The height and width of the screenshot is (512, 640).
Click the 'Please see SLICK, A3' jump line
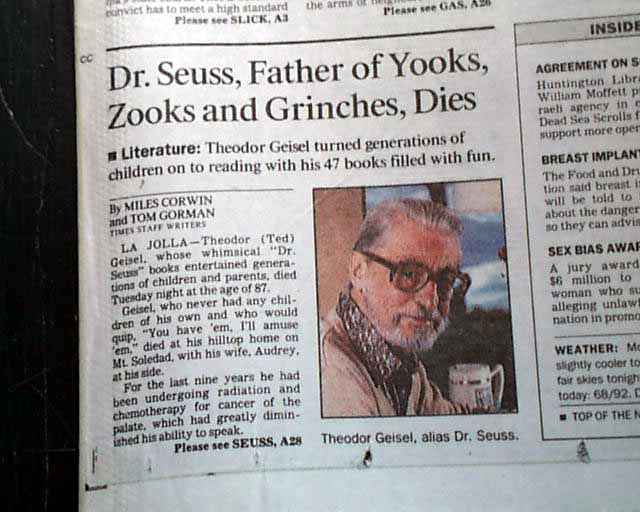(231, 19)
